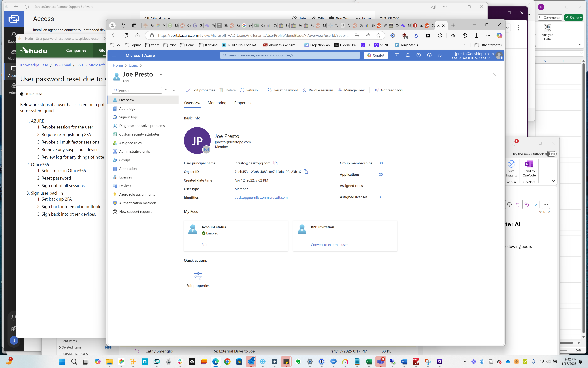Show more bookmarks chevron in favorites bar

point(465,45)
